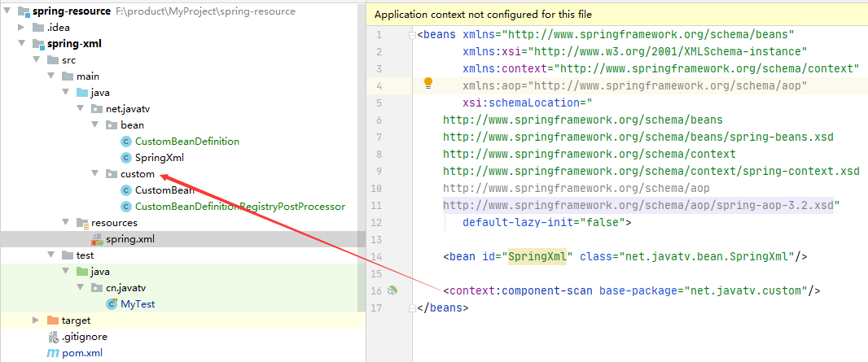The height and width of the screenshot is (362, 868).
Task: Click the cn.javatv package icon
Action: 96,288
